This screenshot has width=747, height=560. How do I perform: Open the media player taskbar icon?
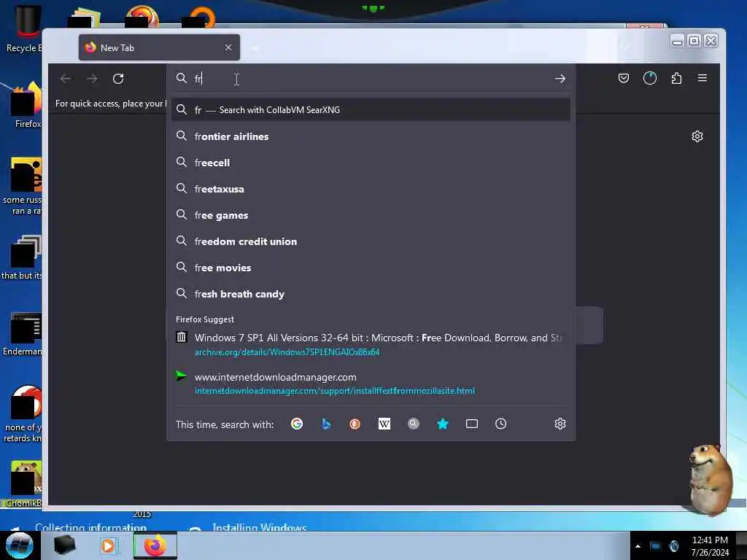point(108,545)
